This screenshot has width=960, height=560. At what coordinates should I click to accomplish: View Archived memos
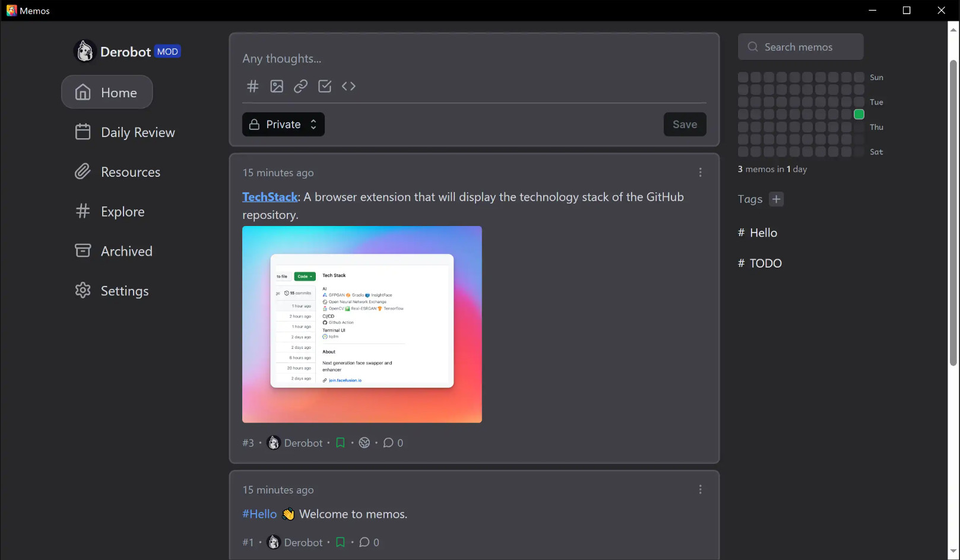(114, 251)
